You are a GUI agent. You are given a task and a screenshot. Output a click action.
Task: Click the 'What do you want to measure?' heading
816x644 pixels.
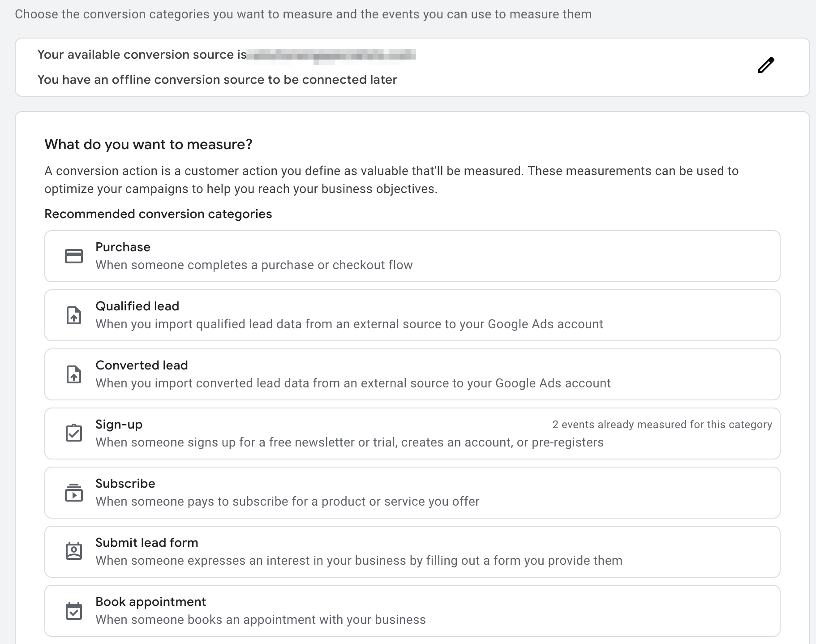click(148, 145)
